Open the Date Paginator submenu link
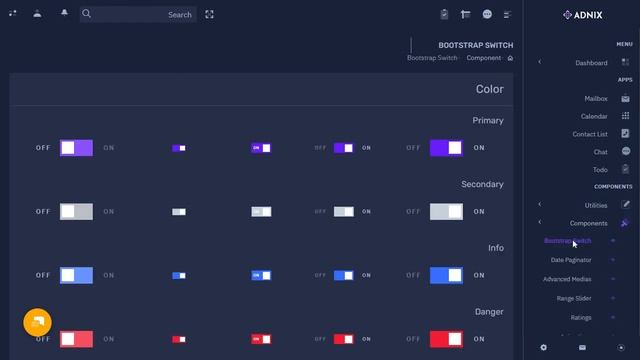This screenshot has height=360, width=640. pos(571,260)
